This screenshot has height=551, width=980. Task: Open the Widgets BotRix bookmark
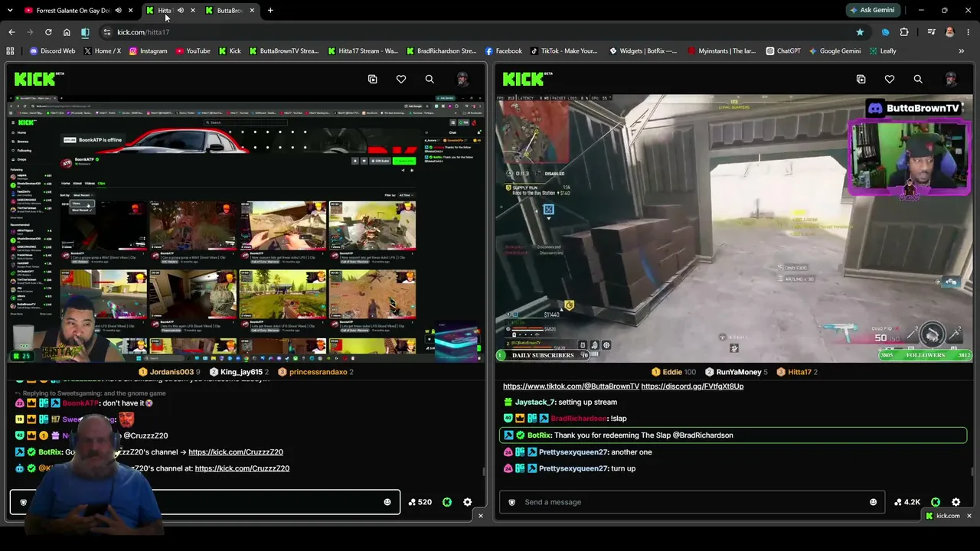point(643,51)
